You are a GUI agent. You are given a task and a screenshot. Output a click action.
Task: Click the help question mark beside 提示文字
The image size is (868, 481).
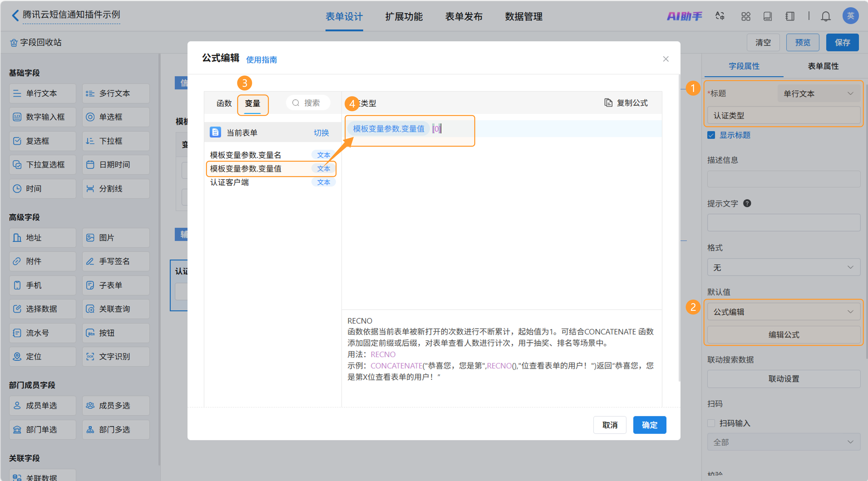(x=747, y=203)
